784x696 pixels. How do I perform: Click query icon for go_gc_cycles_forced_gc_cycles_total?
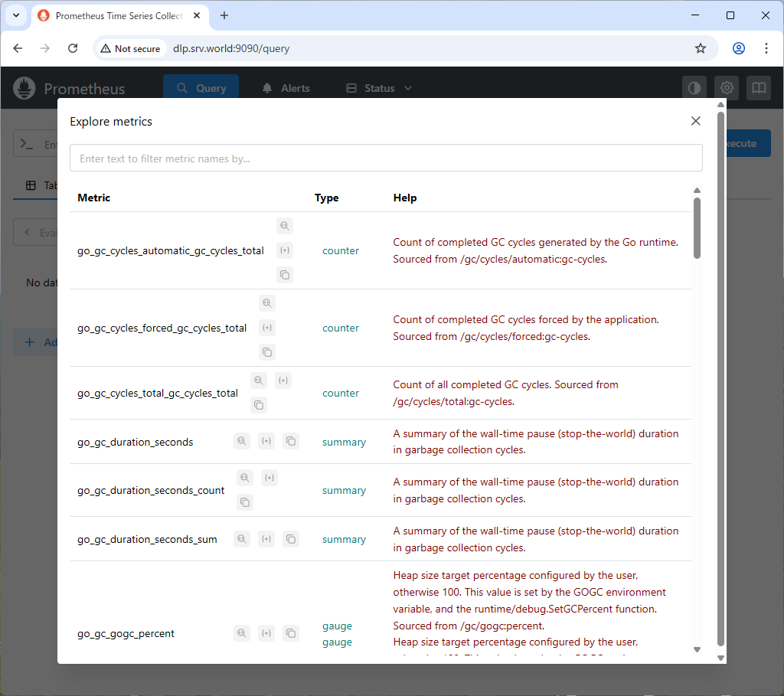[x=267, y=303]
